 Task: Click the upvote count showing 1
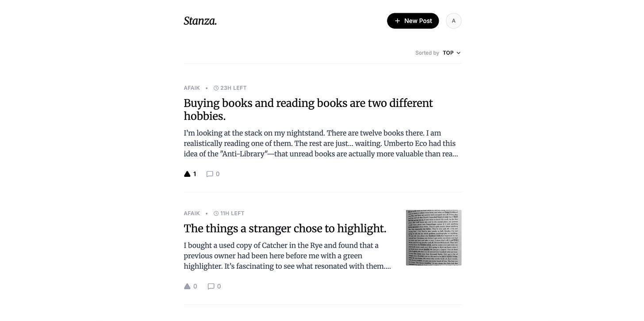(195, 174)
